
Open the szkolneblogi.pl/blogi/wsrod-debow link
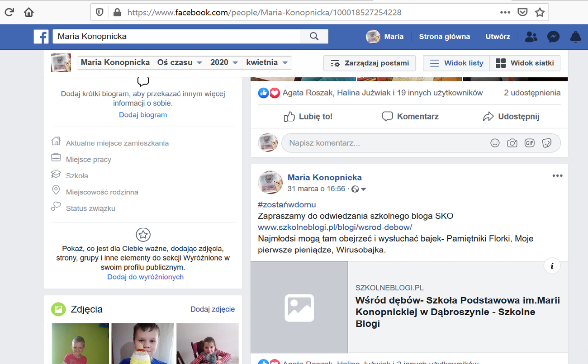[335, 227]
